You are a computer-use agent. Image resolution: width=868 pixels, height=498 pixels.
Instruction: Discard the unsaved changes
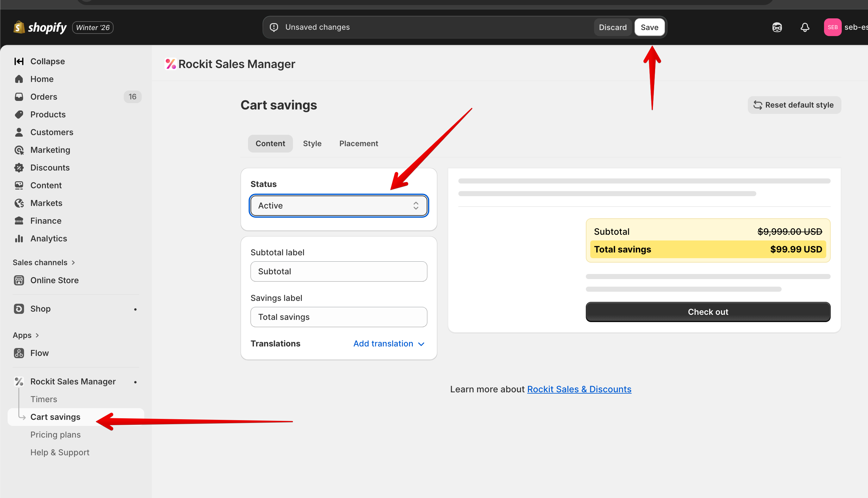pyautogui.click(x=612, y=27)
